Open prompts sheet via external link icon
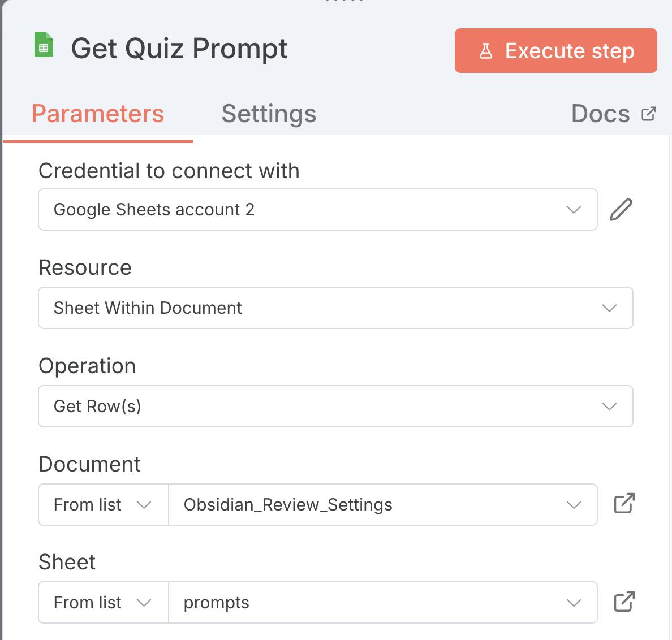This screenshot has width=672, height=640. (x=624, y=602)
